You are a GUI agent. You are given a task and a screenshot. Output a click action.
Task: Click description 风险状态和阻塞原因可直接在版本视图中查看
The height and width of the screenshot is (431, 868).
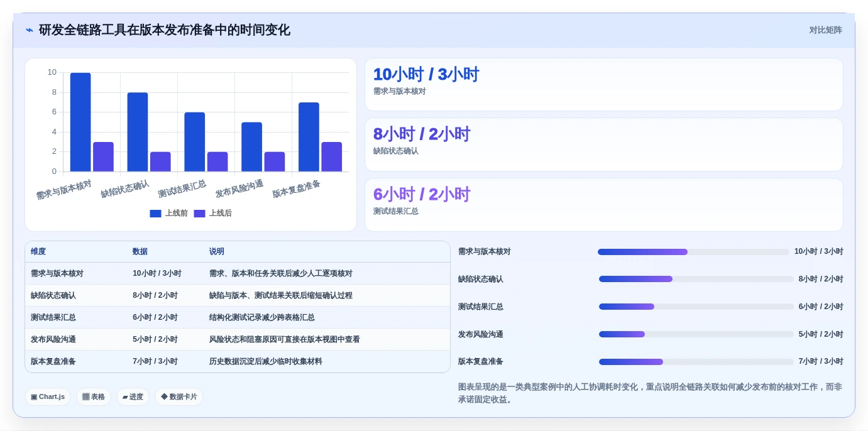click(x=285, y=339)
